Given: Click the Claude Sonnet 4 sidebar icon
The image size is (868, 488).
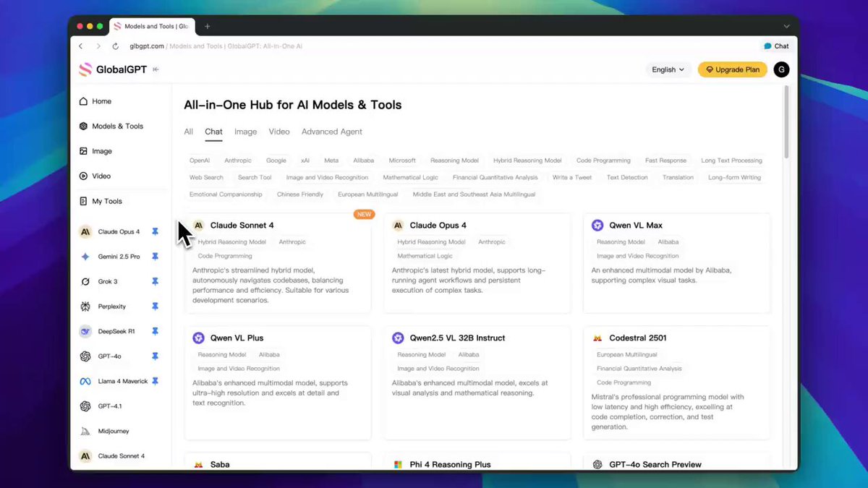Looking at the screenshot, I should (85, 456).
